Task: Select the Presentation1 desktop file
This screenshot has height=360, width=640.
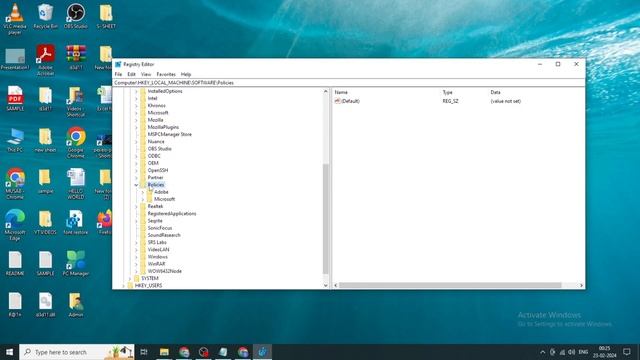Action: 15,59
